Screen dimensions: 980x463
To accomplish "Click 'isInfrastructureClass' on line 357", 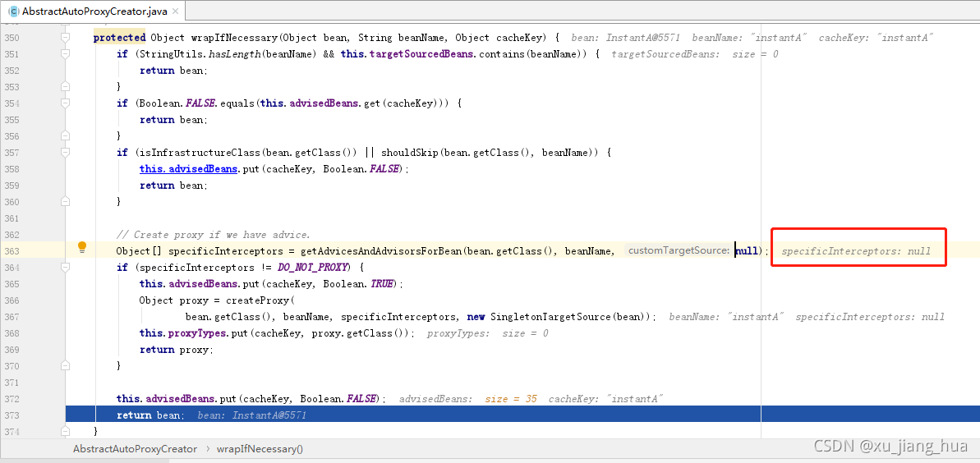I will (198, 153).
